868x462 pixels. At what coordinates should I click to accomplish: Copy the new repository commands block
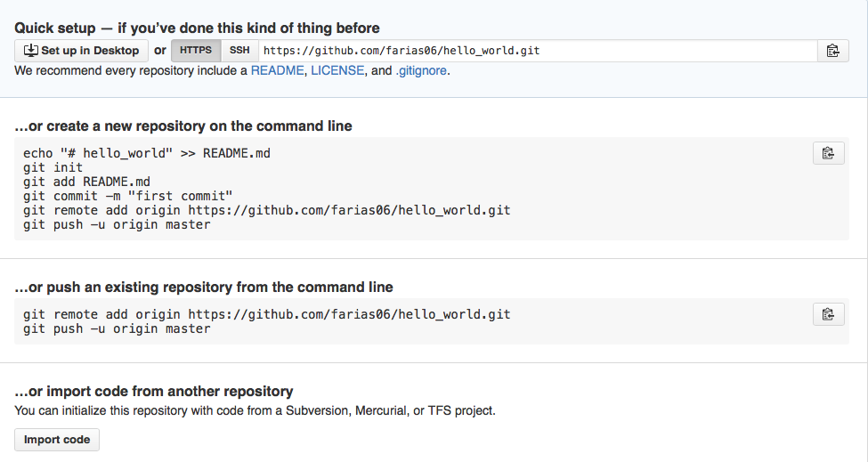(828, 153)
